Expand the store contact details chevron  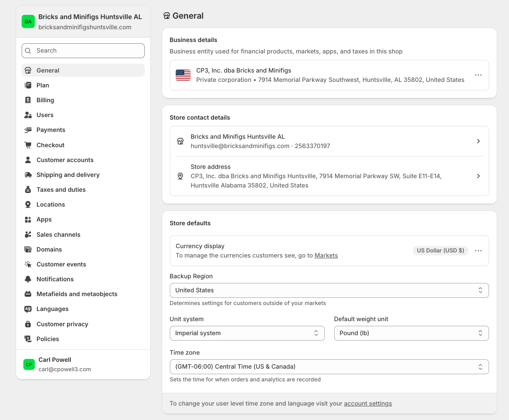pos(478,141)
